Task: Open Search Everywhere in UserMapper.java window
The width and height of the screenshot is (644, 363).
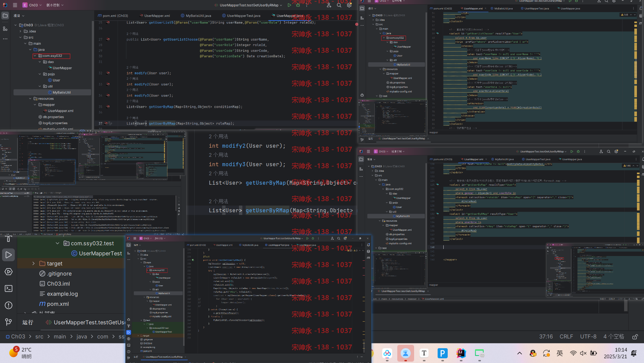Action: coord(339,5)
